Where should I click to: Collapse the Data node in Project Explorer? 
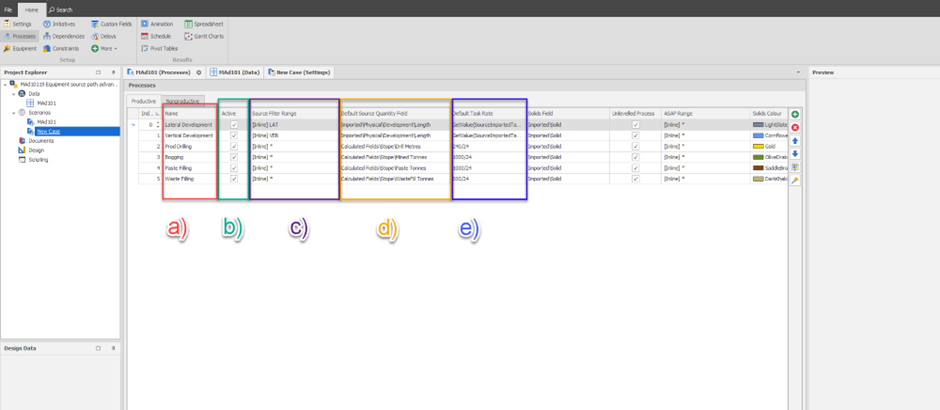13,93
